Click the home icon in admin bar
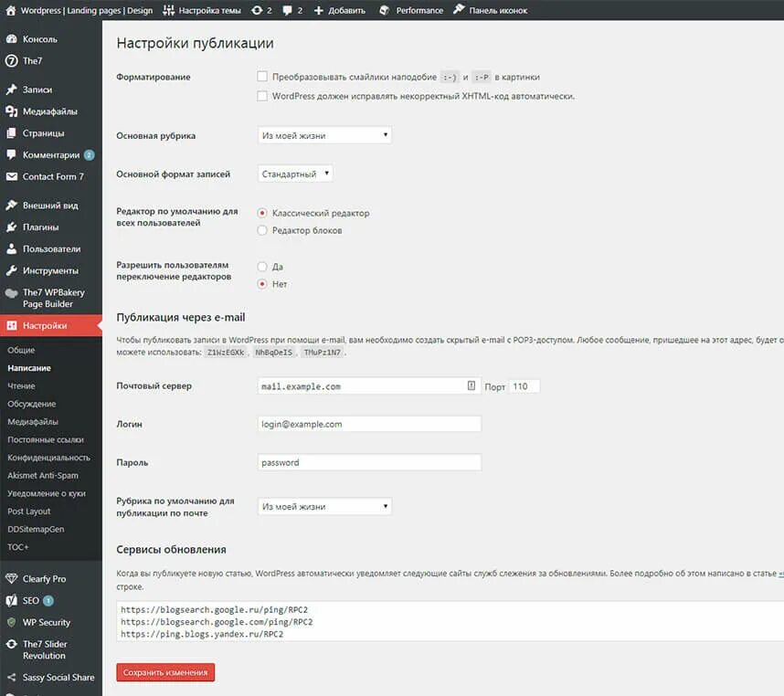Image resolution: width=784 pixels, height=696 pixels. (x=10, y=10)
